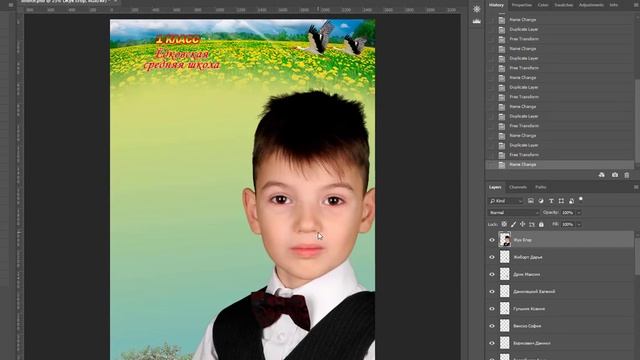Switch to the Adjustments tab
Screen dimensions: 640x360
pyautogui.click(x=591, y=5)
